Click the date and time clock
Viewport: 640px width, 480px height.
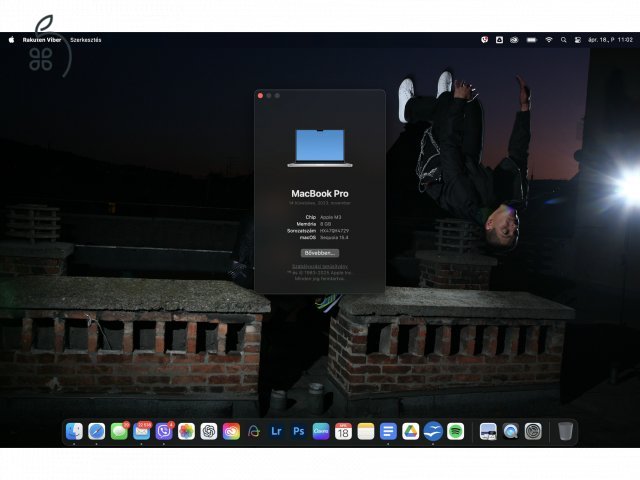[610, 40]
